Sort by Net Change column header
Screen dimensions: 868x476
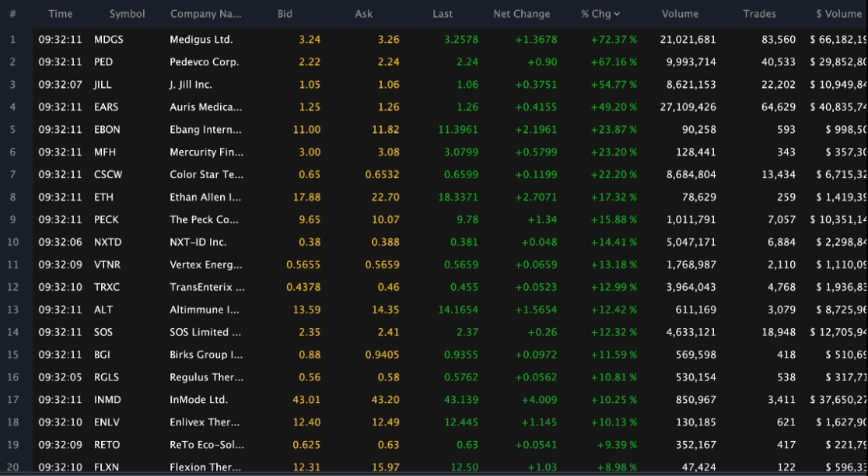pos(522,14)
